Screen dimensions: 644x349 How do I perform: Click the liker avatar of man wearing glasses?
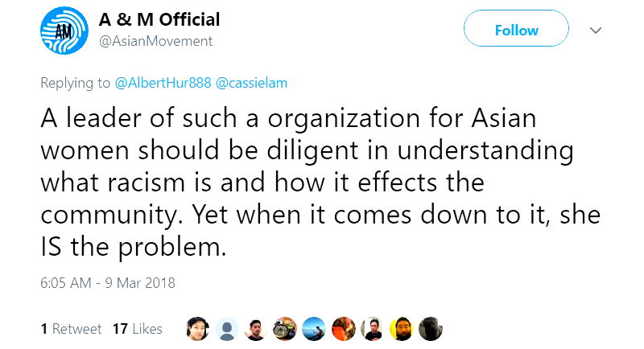coord(372,328)
